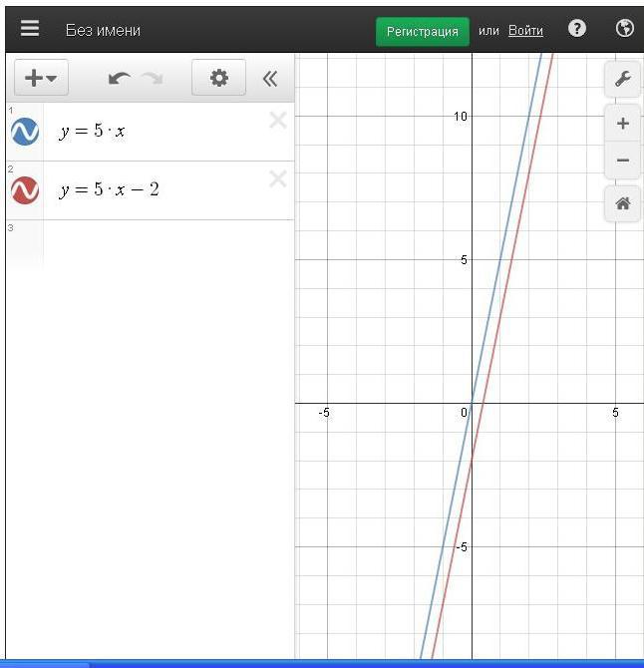Zoom in on the graph
Image resolution: width=644 pixels, height=668 pixels.
(623, 125)
